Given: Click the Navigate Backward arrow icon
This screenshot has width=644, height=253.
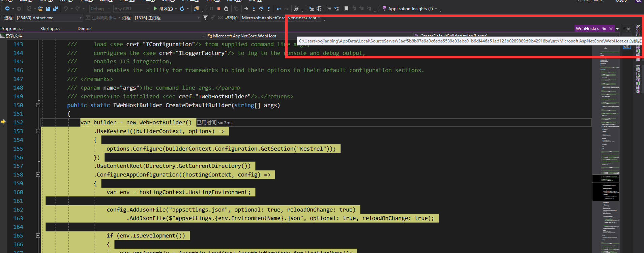Looking at the screenshot, I should [x=7, y=9].
